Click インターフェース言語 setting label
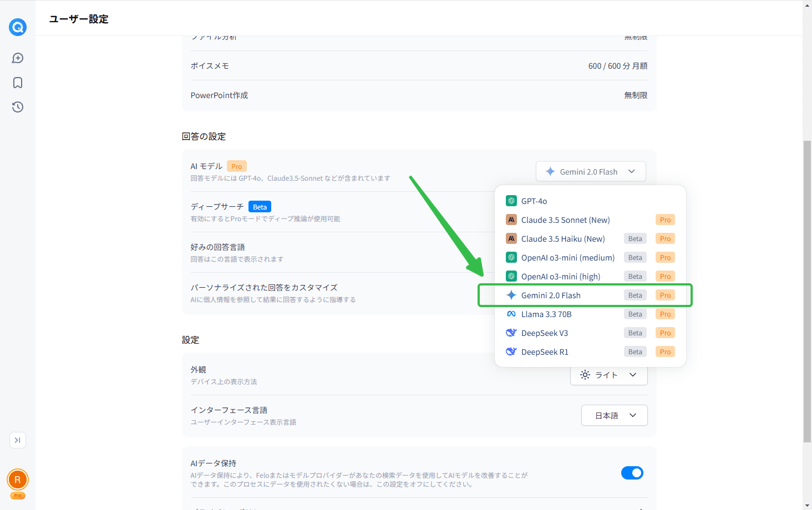 coord(229,410)
